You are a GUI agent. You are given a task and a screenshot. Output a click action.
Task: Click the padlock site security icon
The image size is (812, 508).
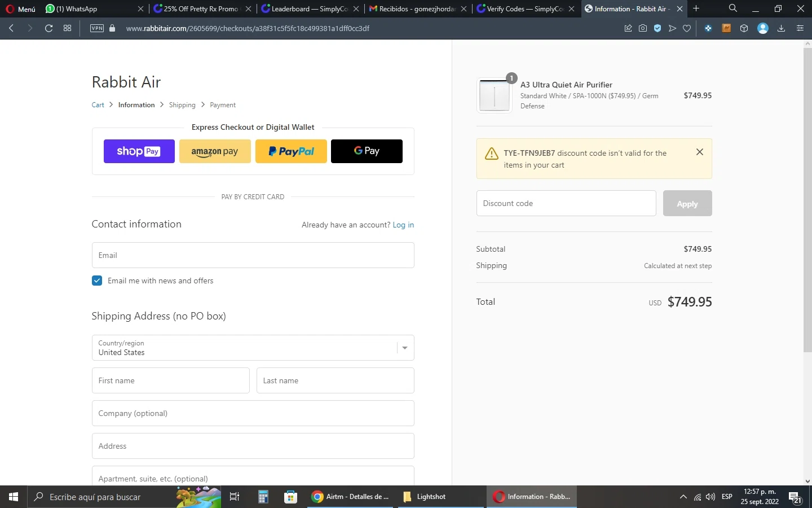click(112, 28)
